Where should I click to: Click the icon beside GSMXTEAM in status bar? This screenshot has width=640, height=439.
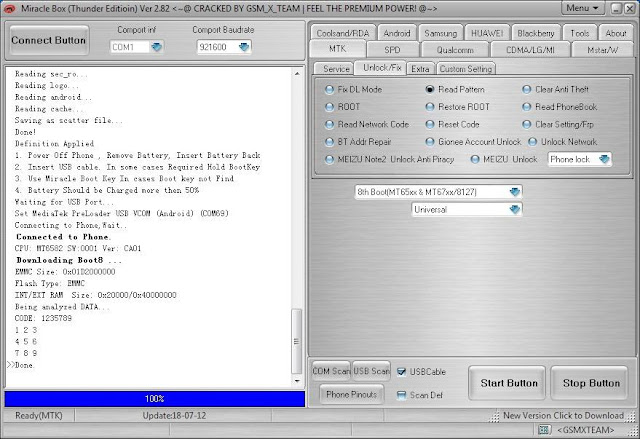(544, 430)
